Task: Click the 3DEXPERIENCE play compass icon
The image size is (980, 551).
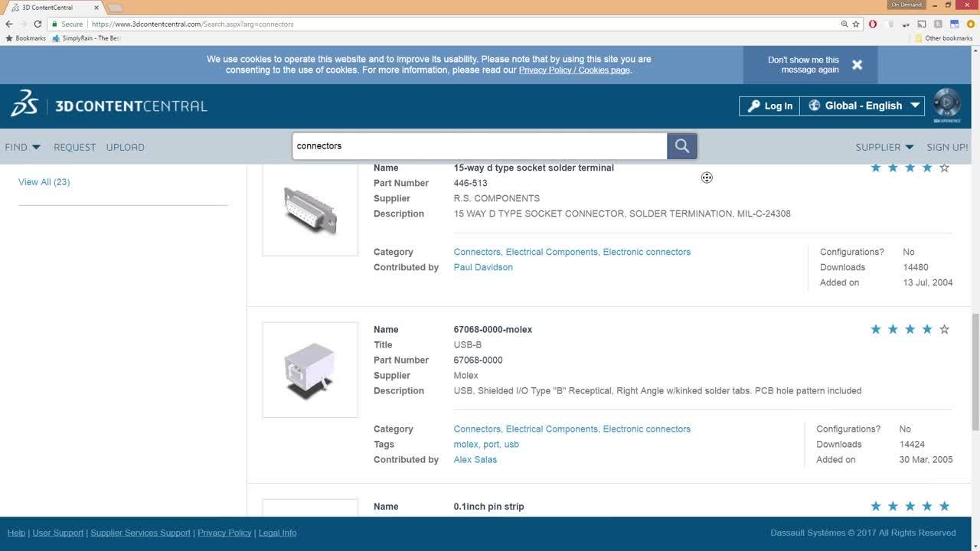Action: coord(946,103)
